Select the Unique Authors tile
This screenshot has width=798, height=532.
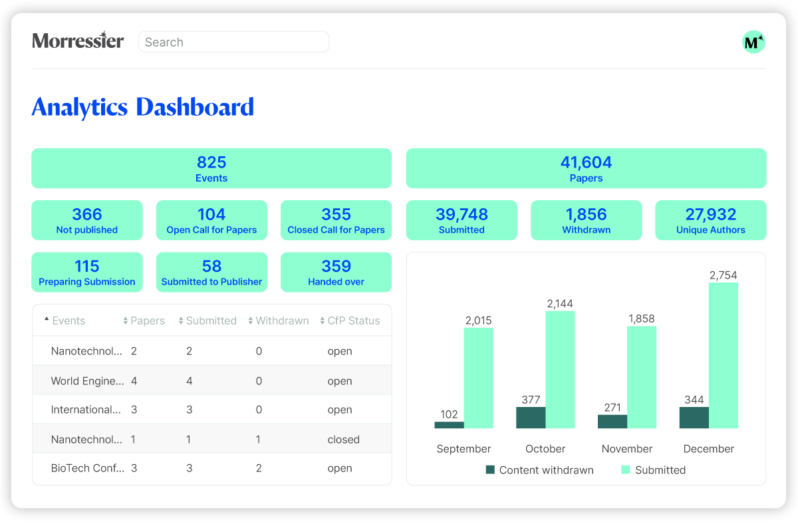point(711,220)
